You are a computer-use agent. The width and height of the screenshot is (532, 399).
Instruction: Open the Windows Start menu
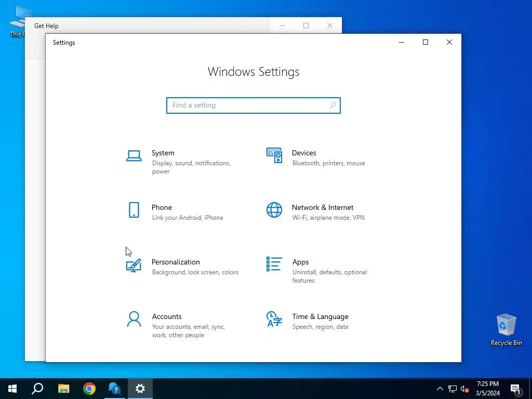12,389
